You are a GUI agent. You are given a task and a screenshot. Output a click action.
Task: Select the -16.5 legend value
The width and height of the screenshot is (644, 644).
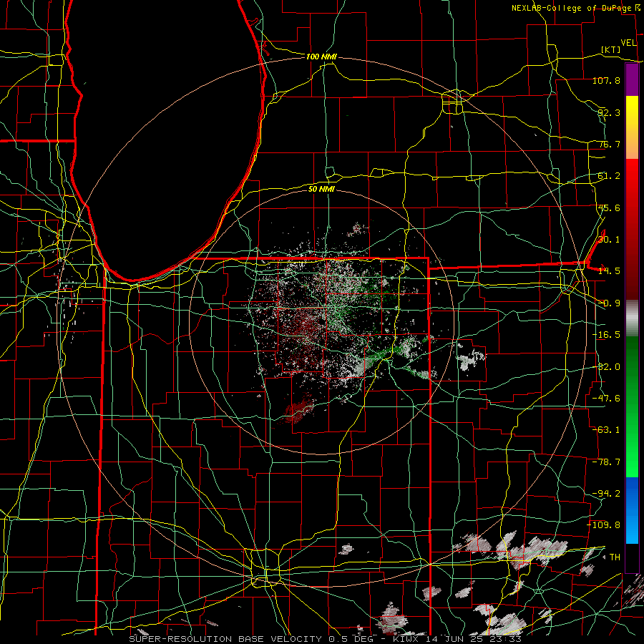pos(606,335)
